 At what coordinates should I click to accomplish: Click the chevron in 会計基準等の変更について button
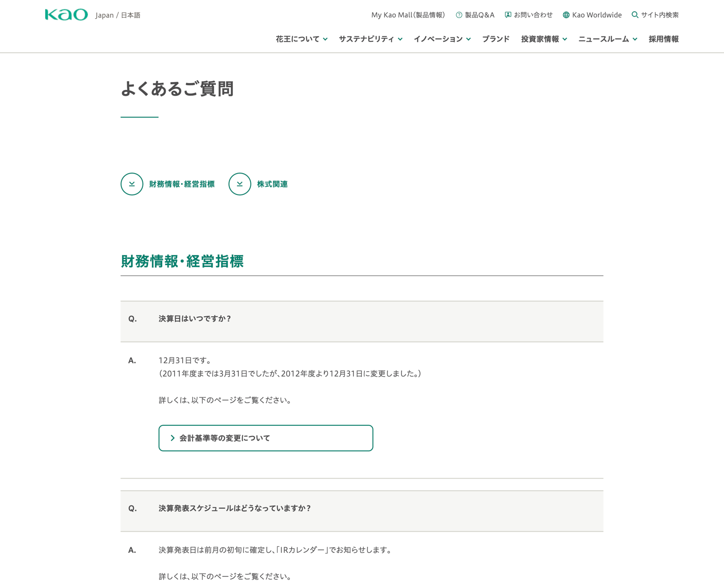(173, 438)
